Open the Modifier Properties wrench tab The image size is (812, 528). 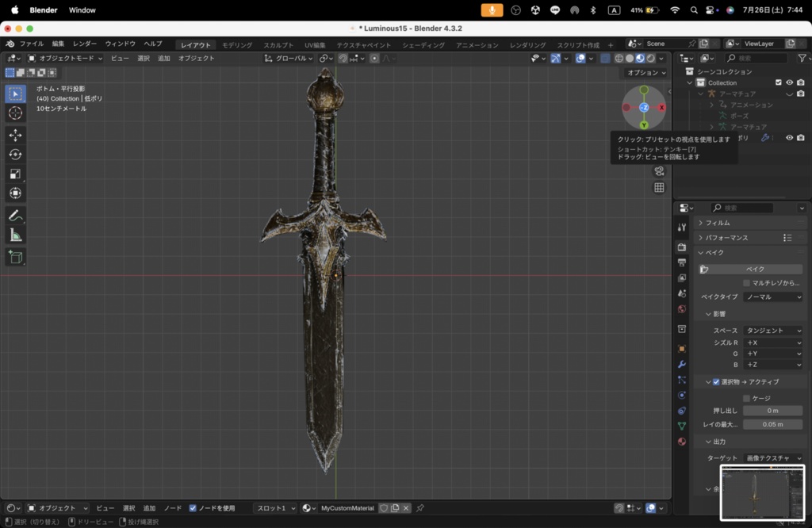(682, 365)
